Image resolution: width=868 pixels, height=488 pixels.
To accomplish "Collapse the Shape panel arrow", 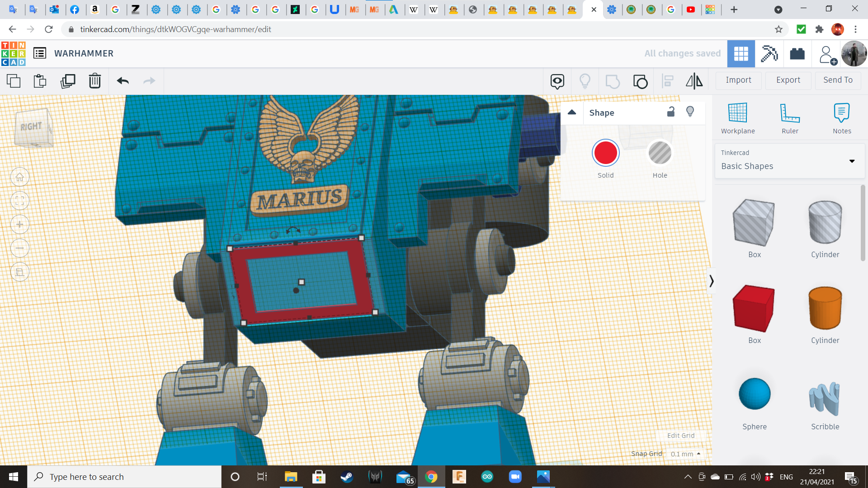I will [572, 113].
